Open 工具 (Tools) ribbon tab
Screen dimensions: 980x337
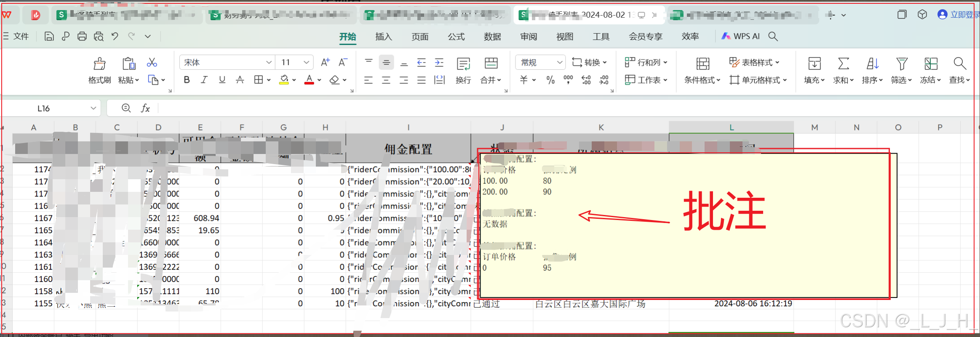tap(601, 37)
